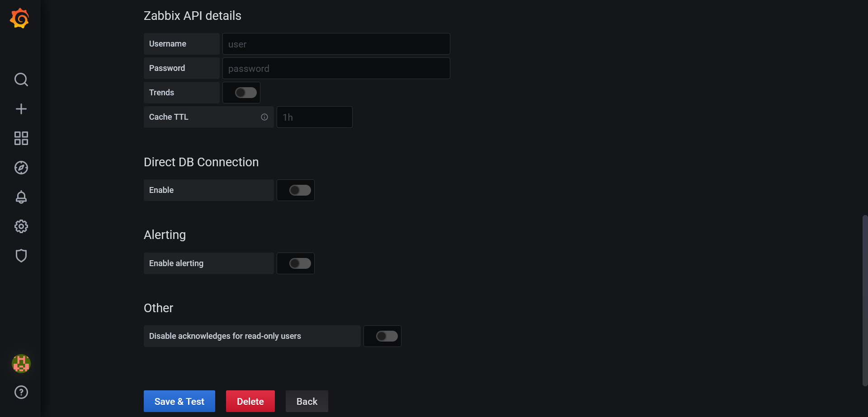Click the user avatar in the sidebar
This screenshot has width=868, height=417.
point(21,364)
